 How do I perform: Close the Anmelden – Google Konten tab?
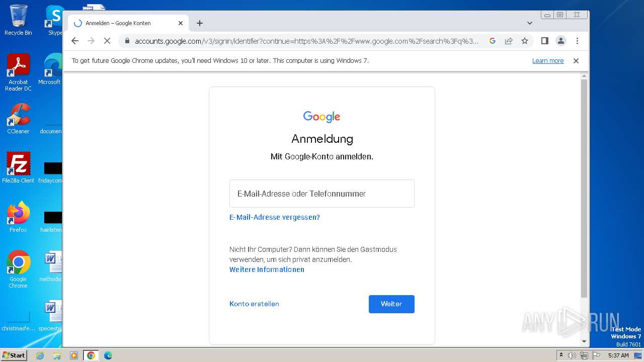tap(181, 23)
